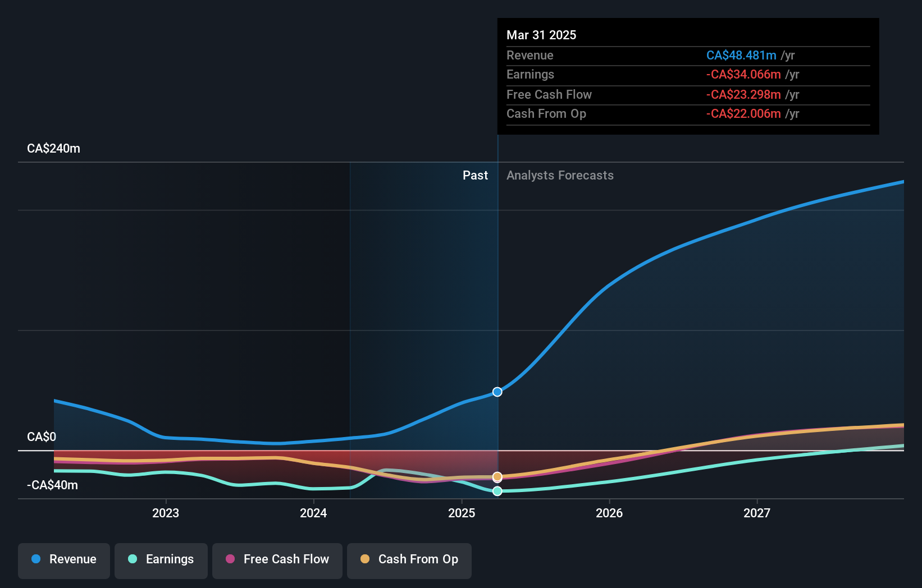Toggle the Cash From Op series off

[409, 559]
